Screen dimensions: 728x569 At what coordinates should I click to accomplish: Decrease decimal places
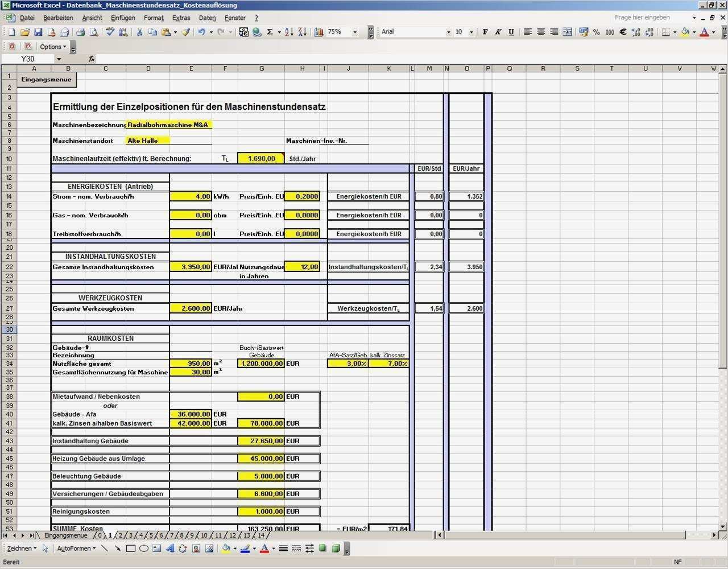(x=649, y=32)
